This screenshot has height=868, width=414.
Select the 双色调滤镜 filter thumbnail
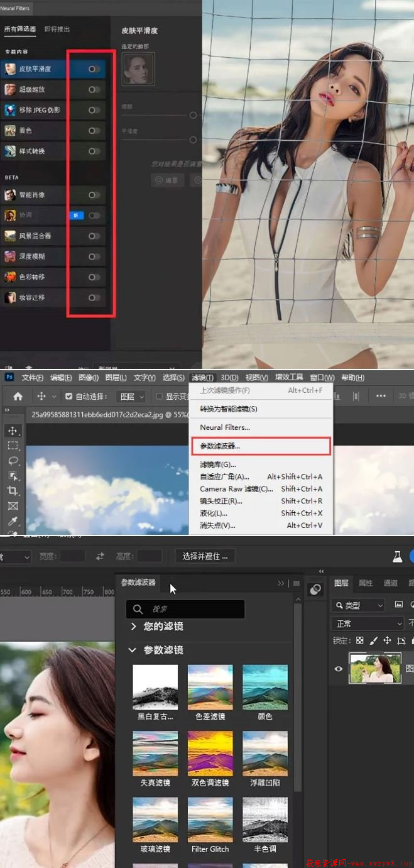(x=210, y=753)
